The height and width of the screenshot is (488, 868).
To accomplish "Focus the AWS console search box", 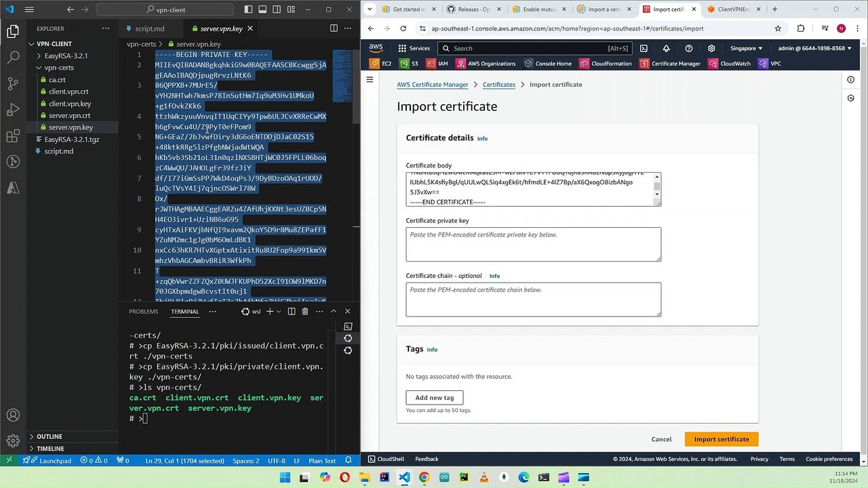I will coord(536,48).
